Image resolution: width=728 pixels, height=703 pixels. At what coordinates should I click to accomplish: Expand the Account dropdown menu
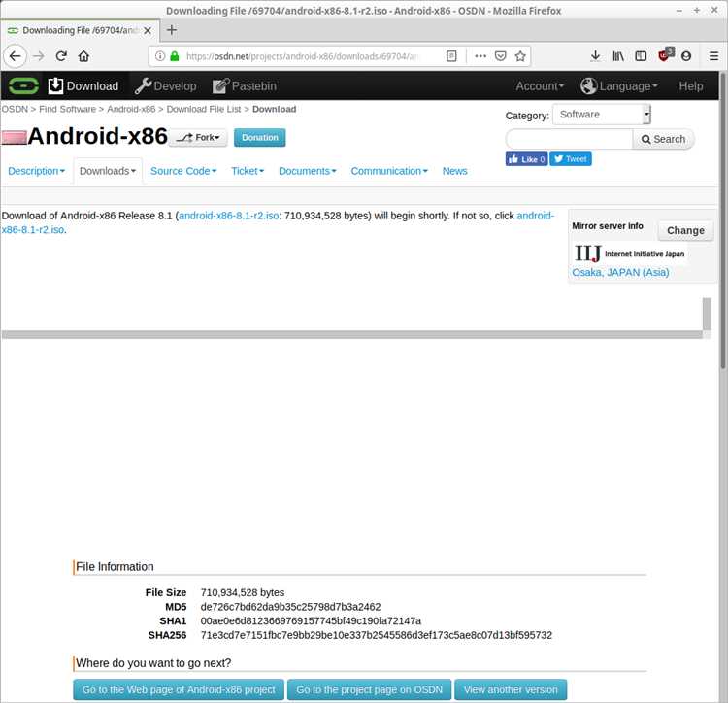pyautogui.click(x=540, y=85)
